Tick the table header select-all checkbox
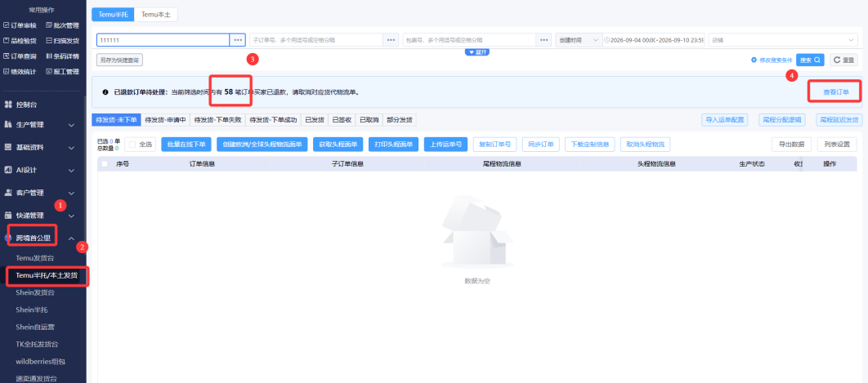868x383 pixels. [105, 164]
